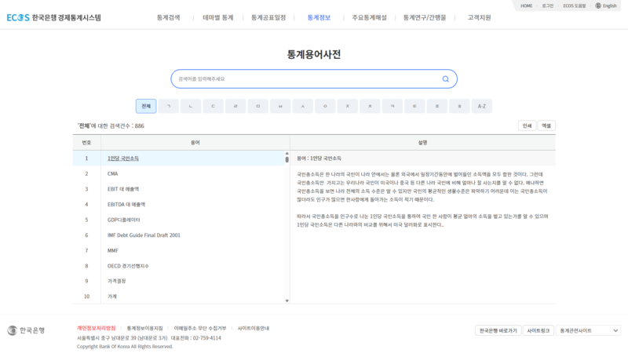Select the term OECD 경기선행지수
Image resolution: width=628 pixels, height=364 pixels.
pyautogui.click(x=128, y=266)
